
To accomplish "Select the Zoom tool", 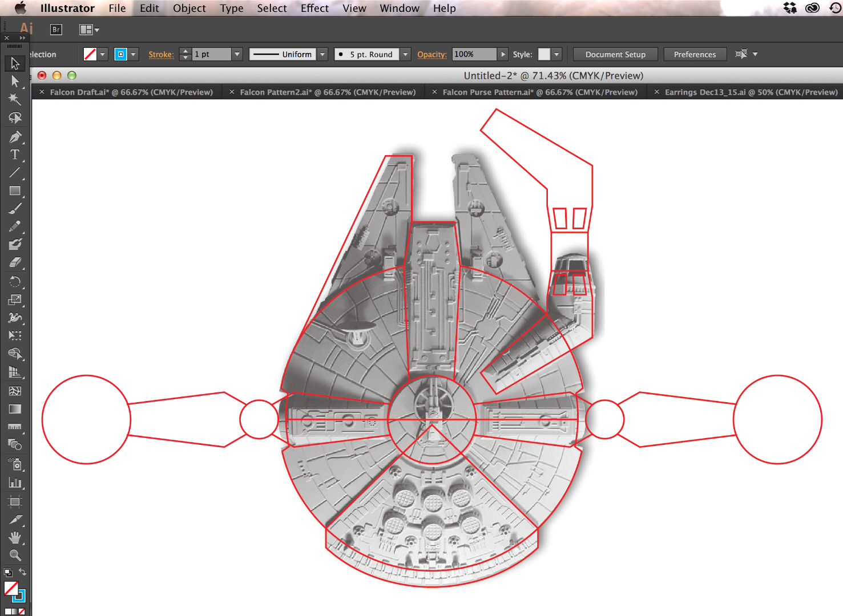I will point(14,556).
